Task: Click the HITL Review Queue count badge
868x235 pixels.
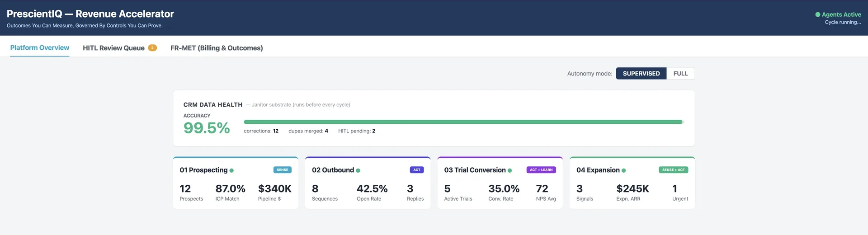Action: pos(152,48)
